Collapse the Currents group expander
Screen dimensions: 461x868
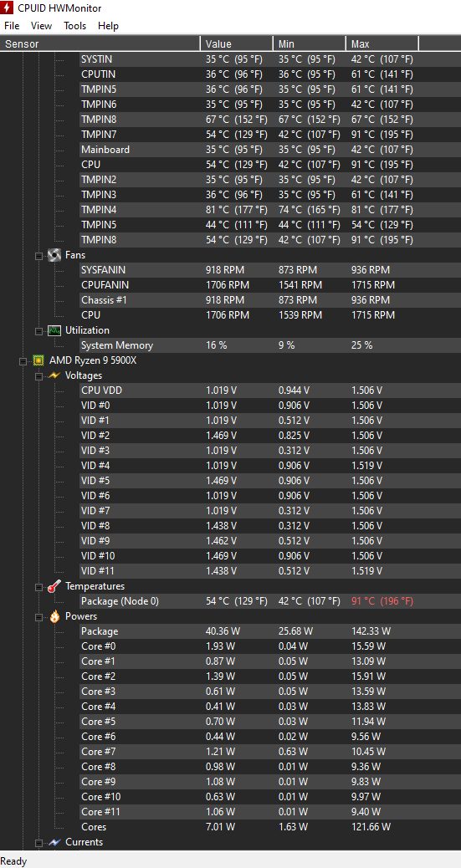click(38, 843)
